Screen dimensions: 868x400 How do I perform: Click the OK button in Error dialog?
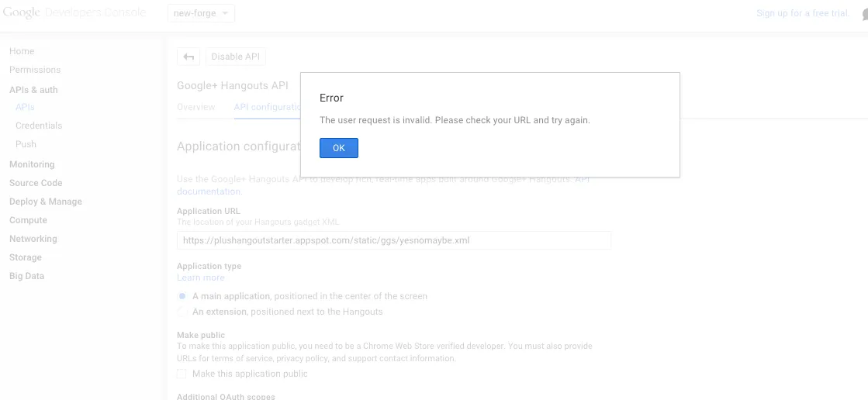click(x=339, y=148)
